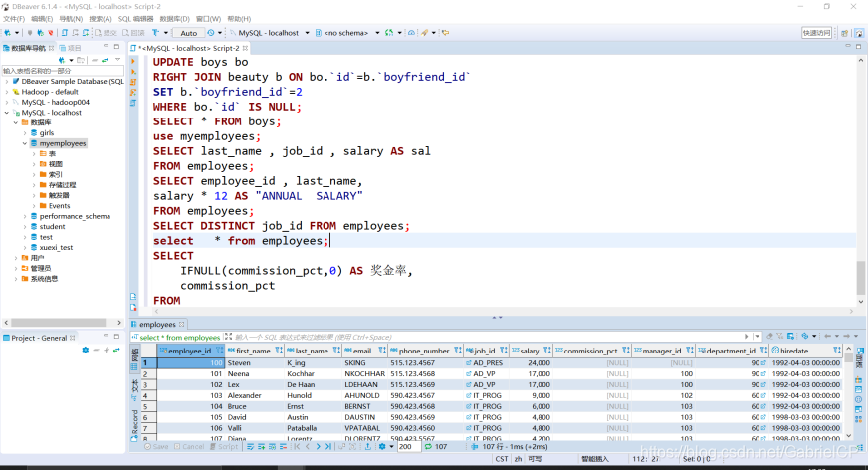This screenshot has width=868, height=471.
Task: Click the cloud icon in main toolbar
Action: pyautogui.click(x=411, y=33)
